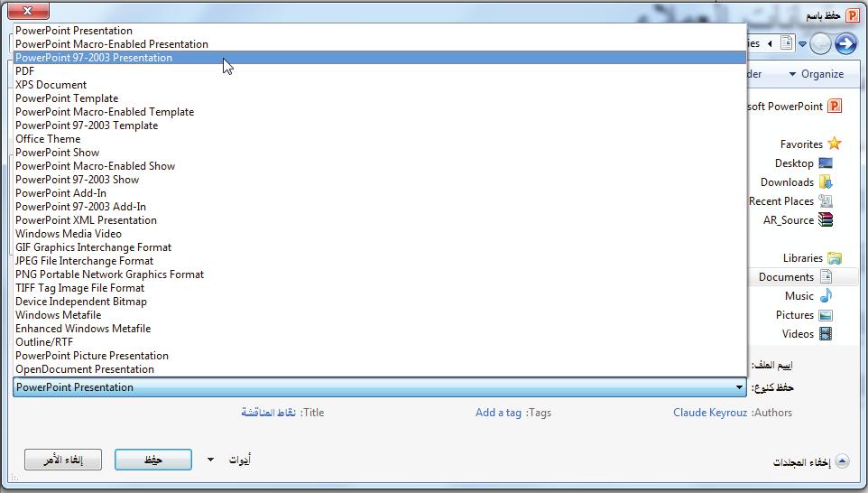Pick PowerPoint 97-2003 Show
Viewport: 868px width, 493px height.
point(380,180)
